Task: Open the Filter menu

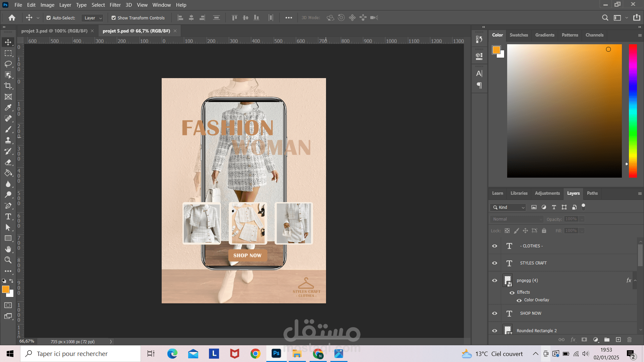Action: (x=115, y=5)
